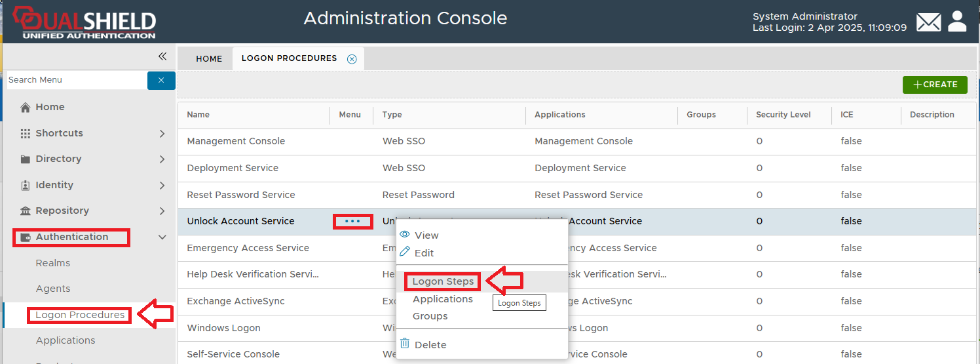Image resolution: width=980 pixels, height=364 pixels.
Task: Open the mail envelope icon
Action: click(928, 22)
